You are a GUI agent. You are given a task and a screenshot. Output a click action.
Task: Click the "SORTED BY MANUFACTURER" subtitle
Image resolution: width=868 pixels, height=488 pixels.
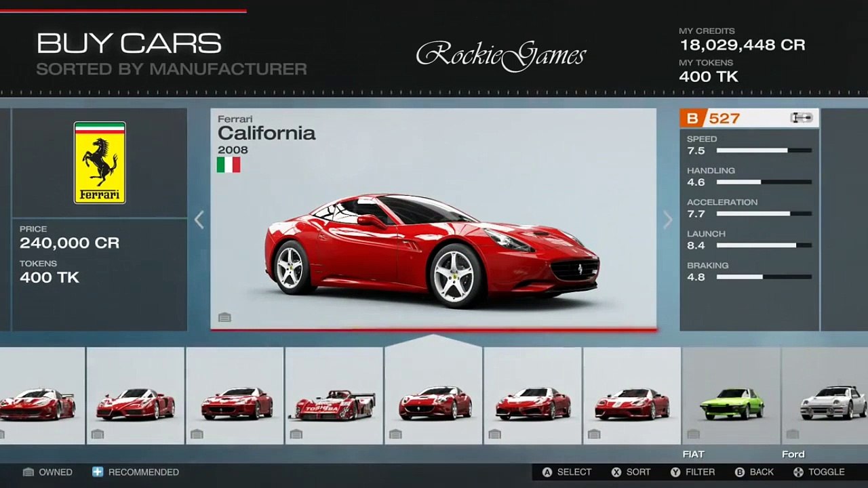[172, 69]
